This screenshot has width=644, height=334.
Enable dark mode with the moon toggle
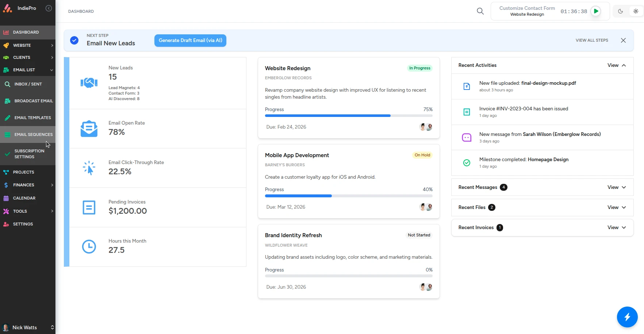tap(620, 11)
